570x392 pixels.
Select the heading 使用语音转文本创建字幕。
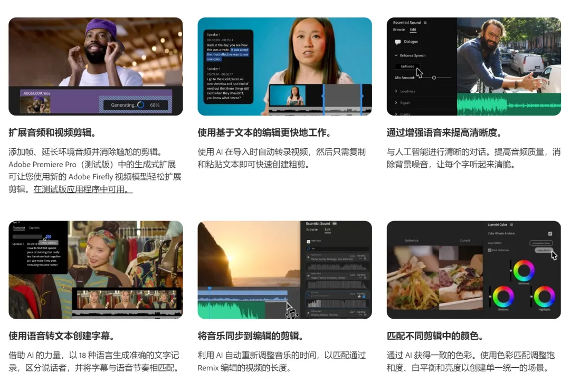click(x=62, y=336)
